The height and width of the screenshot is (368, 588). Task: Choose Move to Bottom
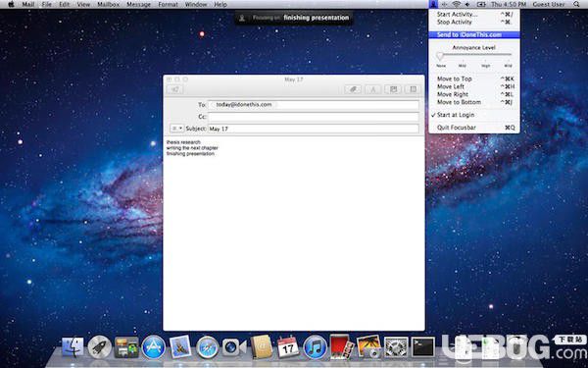click(474, 102)
